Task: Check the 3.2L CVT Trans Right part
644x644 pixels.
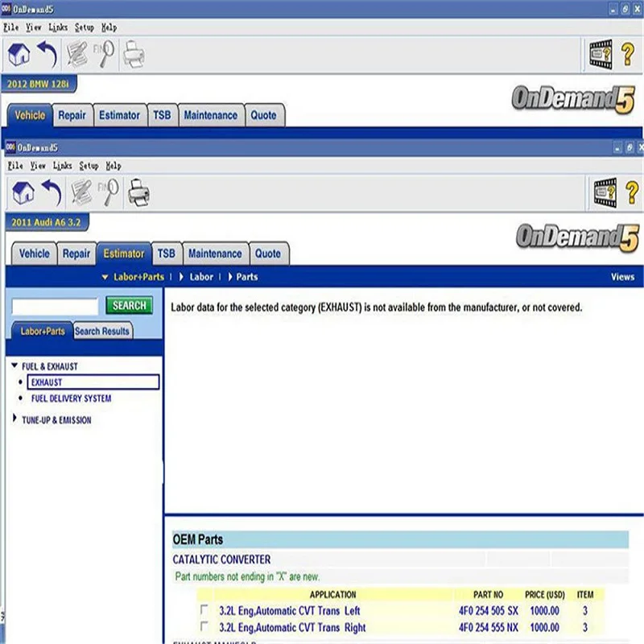Action: (x=204, y=626)
